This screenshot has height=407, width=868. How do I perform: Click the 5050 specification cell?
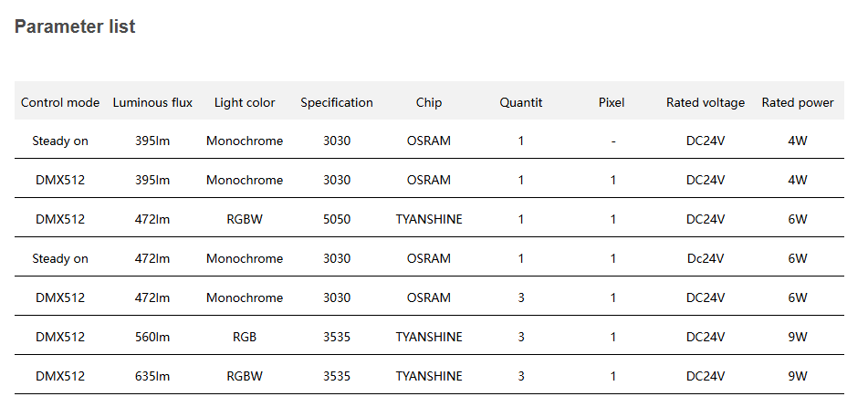pyautogui.click(x=337, y=219)
